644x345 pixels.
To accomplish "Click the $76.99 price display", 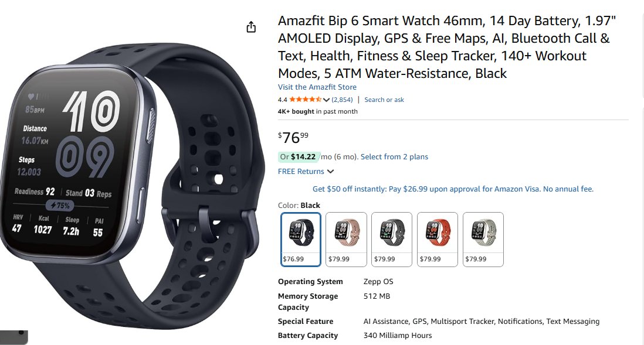I will pyautogui.click(x=293, y=138).
